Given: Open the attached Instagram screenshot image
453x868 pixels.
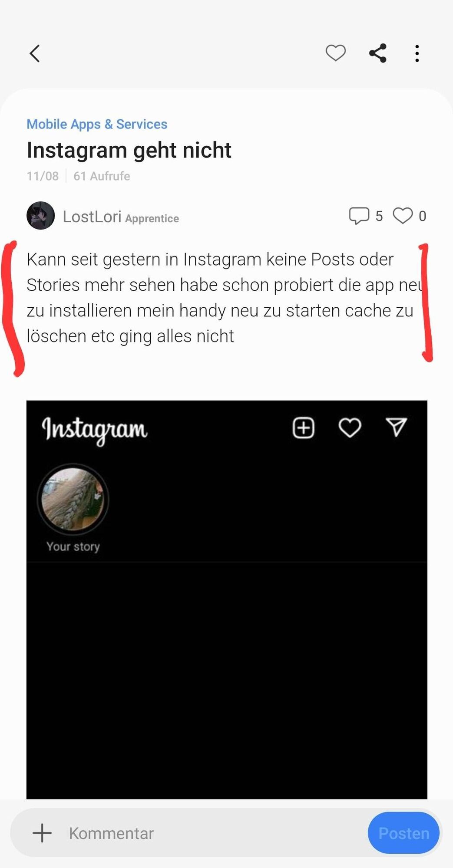Looking at the screenshot, I should coord(227,599).
